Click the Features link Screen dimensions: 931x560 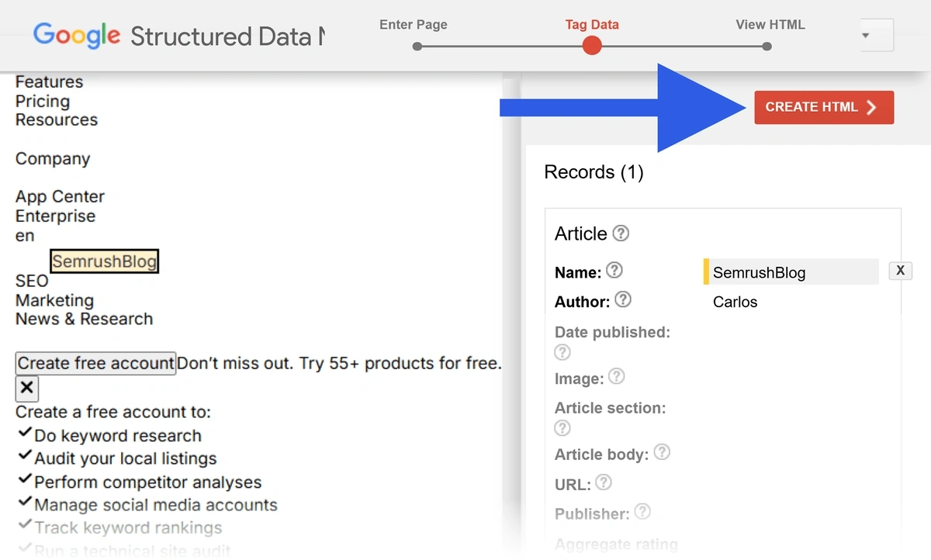point(49,82)
